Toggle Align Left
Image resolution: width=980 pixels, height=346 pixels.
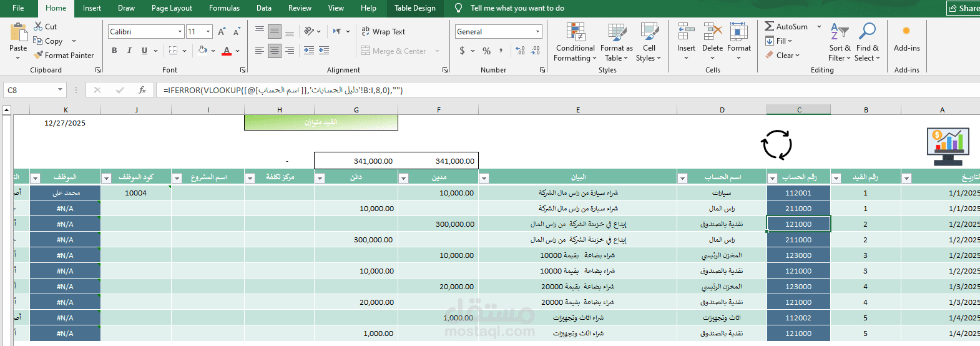coord(260,51)
